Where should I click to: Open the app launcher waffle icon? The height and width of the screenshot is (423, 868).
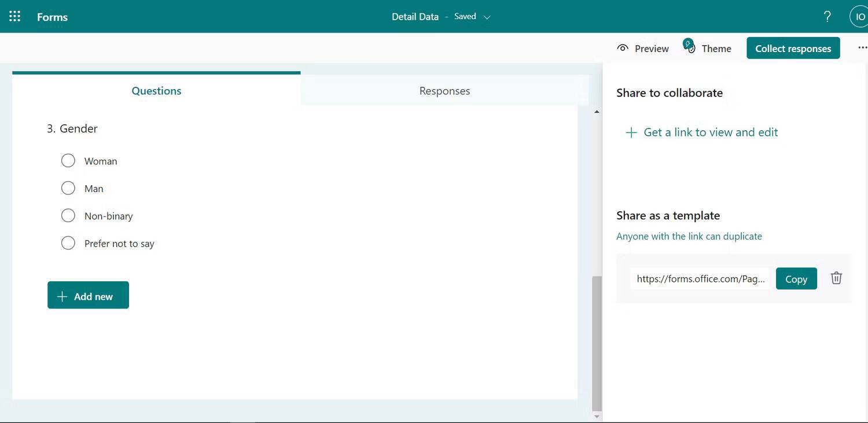(15, 16)
